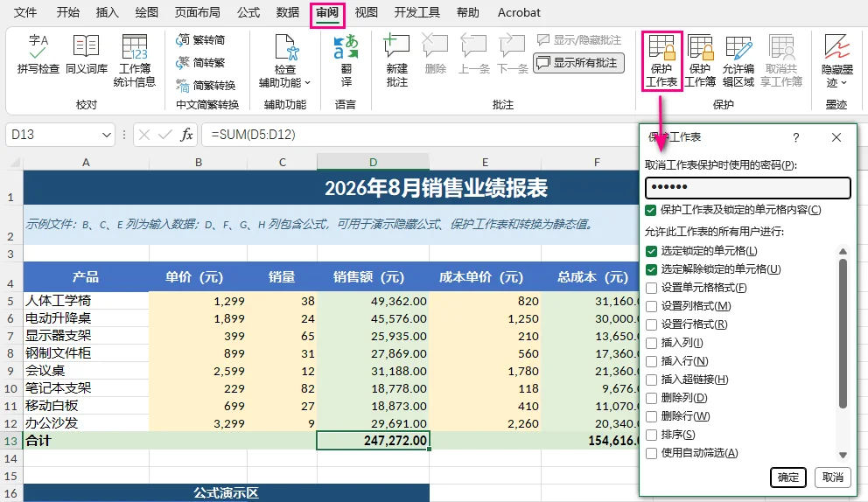
Task: Check the 删除行 checkbox
Action: (652, 416)
